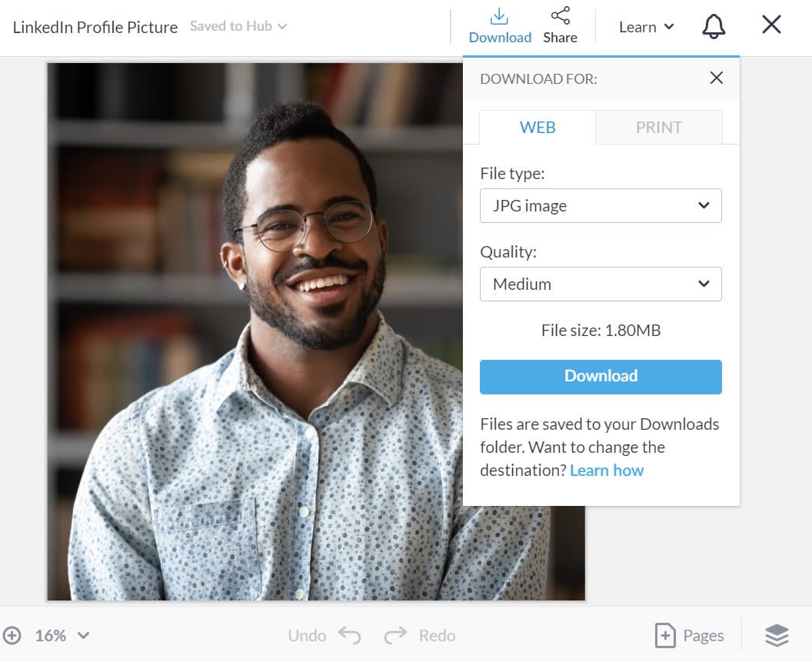Dismiss the Download For panel
This screenshot has height=662, width=812.
(x=716, y=78)
